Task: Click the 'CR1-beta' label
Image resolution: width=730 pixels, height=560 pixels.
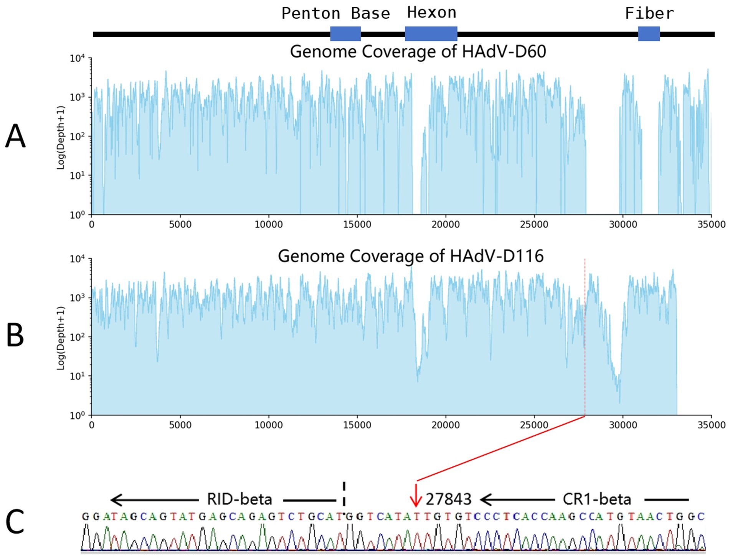Action: pos(597,499)
